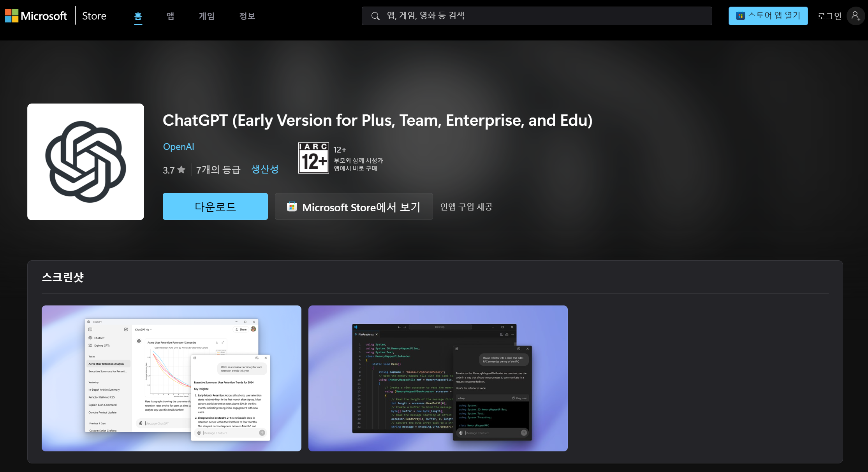This screenshot has width=868, height=472.
Task: Click the user account avatar icon
Action: pyautogui.click(x=856, y=16)
